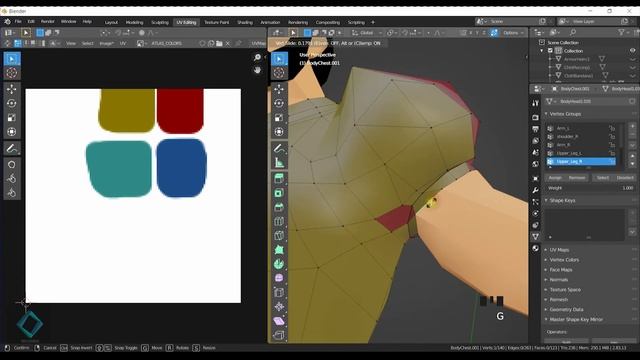
Task: Open the Global transform orientation dropdown
Action: tap(367, 33)
